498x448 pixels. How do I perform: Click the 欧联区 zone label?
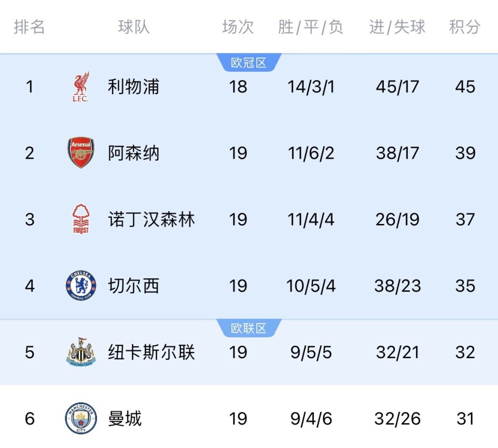click(248, 328)
